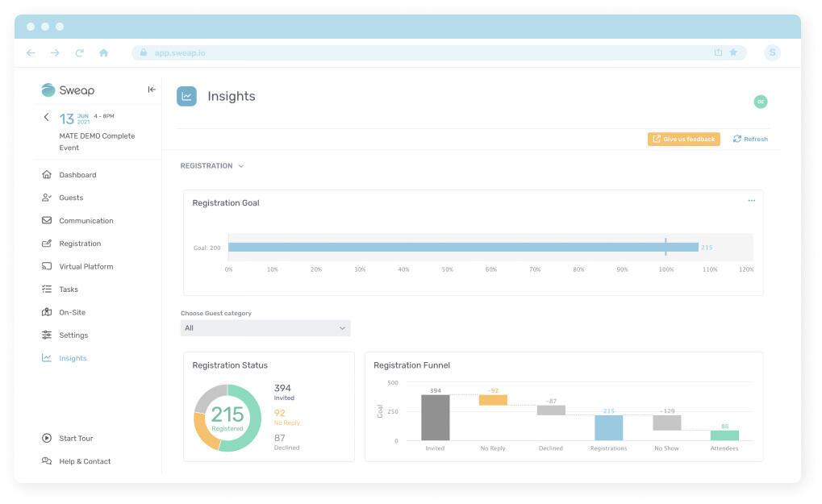
Task: Click the Sweap logo
Action: coord(68,90)
